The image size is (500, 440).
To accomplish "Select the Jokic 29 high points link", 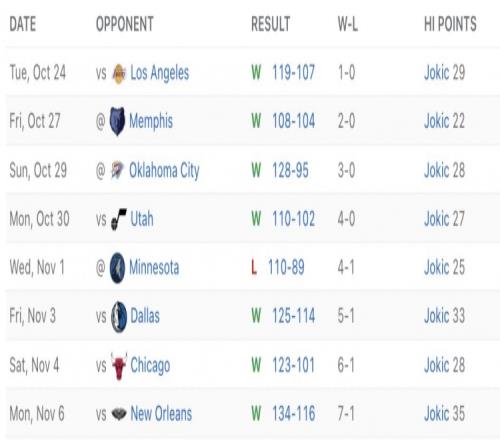I will (444, 73).
